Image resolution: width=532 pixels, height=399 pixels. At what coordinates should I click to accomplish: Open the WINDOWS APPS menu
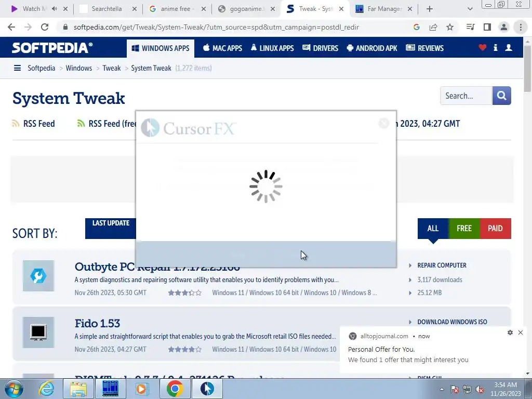pyautogui.click(x=161, y=48)
